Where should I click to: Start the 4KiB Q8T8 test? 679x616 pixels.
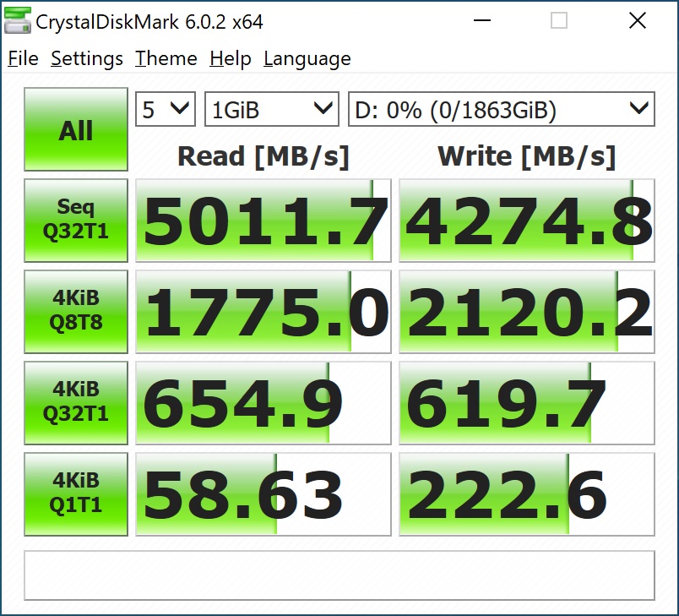coord(76,312)
